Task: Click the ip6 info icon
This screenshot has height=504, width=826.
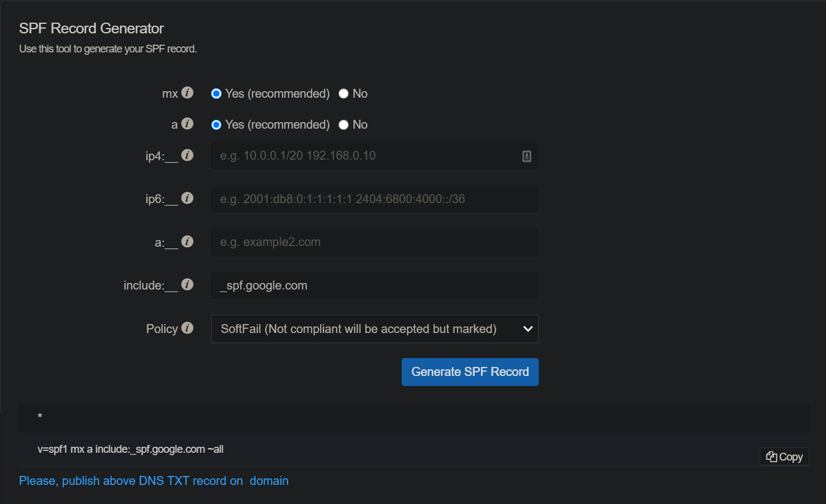Action: (189, 197)
